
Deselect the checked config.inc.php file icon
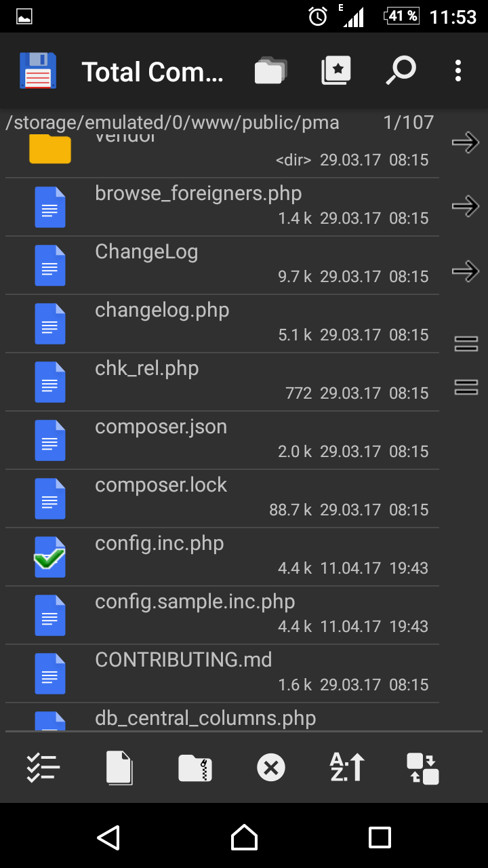click(49, 557)
